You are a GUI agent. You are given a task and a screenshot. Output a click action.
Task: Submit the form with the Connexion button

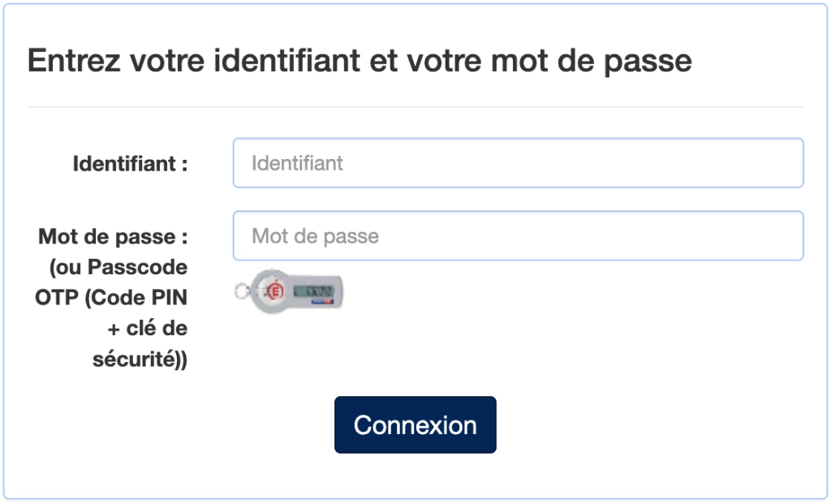tap(415, 425)
